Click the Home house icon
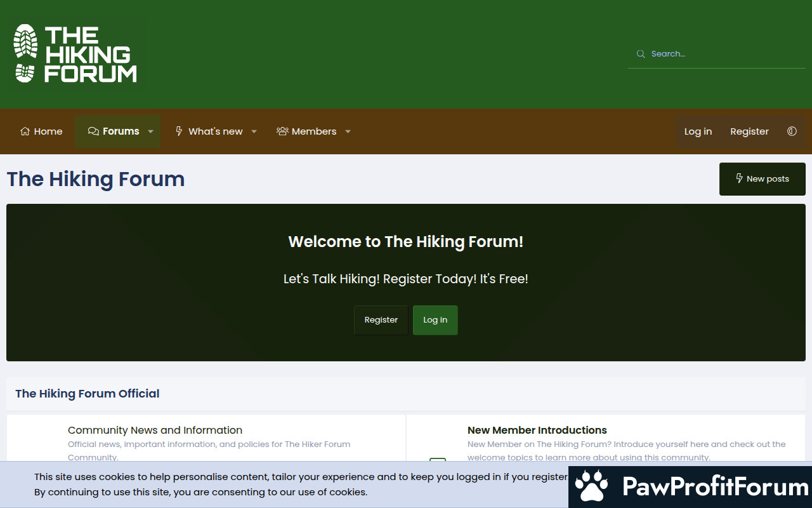Image resolution: width=812 pixels, height=508 pixels. [25, 131]
